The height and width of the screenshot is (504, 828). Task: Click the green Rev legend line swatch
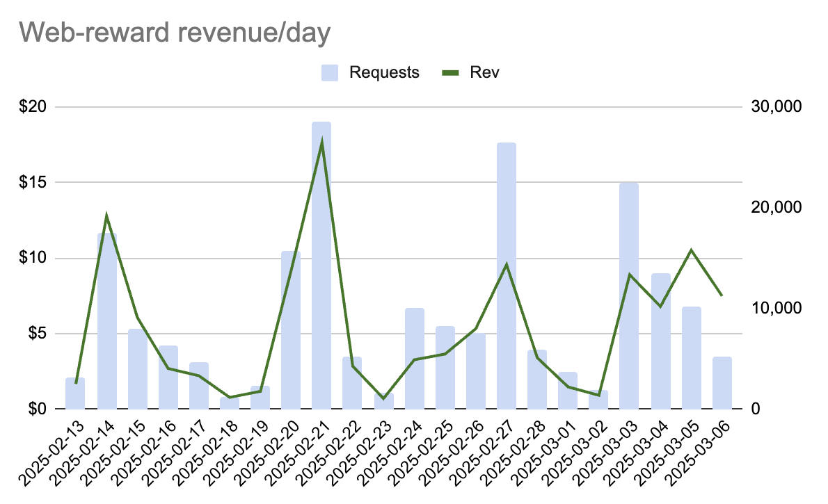point(452,73)
